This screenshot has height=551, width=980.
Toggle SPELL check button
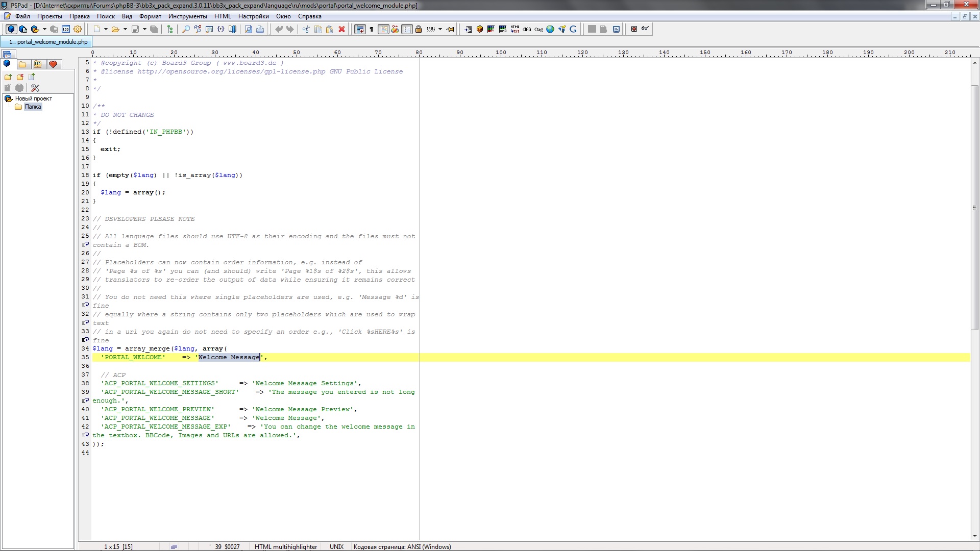431,29
